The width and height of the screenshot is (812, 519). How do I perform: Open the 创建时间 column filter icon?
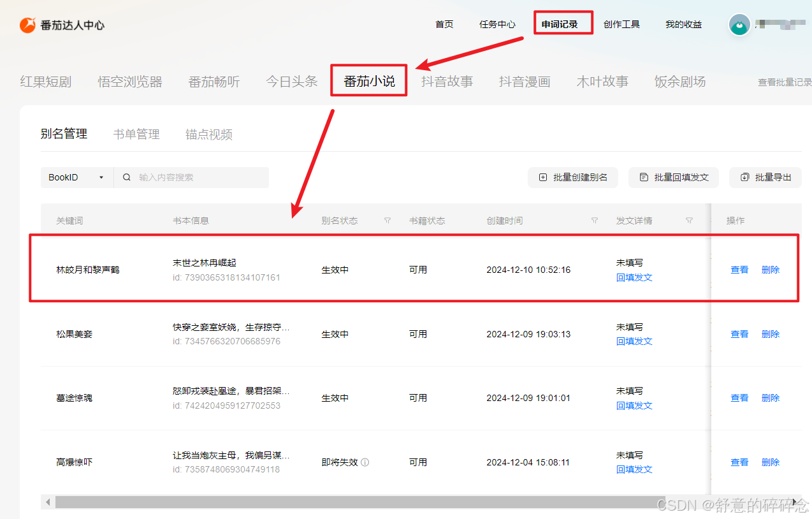click(x=594, y=221)
